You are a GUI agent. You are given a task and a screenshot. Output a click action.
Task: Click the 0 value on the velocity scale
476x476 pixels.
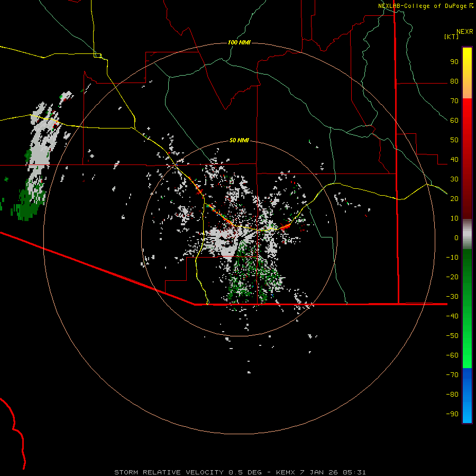[x=456, y=238]
